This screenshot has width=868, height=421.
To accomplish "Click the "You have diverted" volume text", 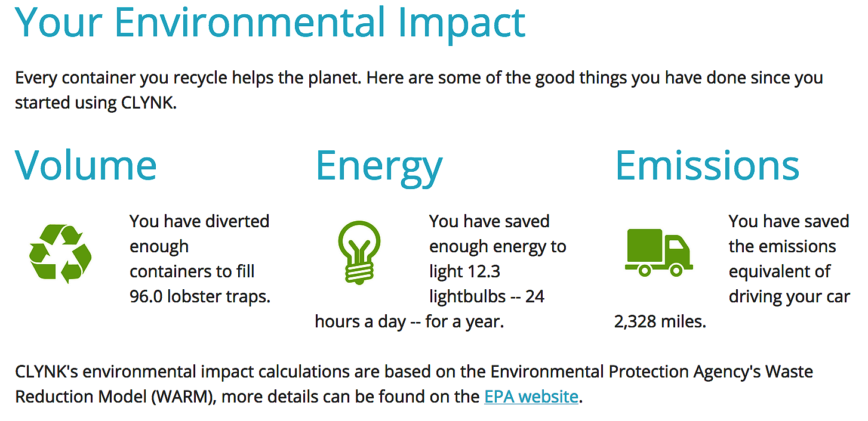I will [199, 221].
